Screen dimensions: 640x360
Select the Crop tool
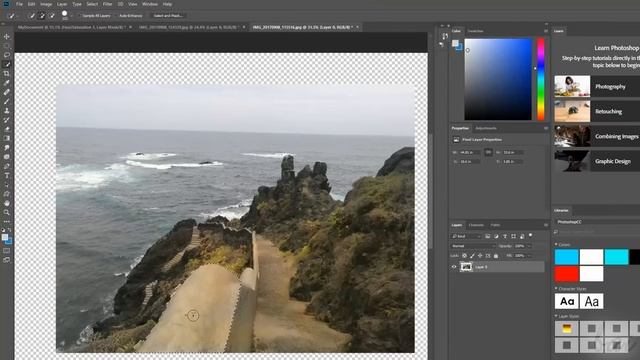[x=7, y=73]
